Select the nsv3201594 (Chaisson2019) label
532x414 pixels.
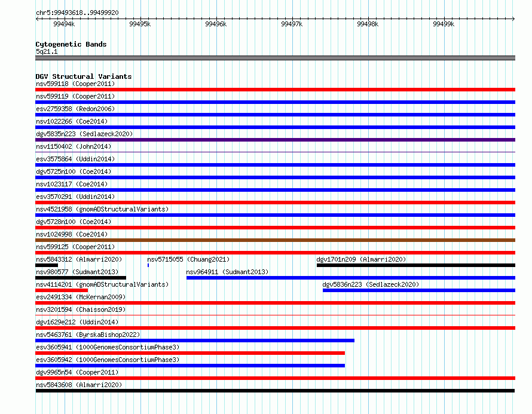[81, 309]
